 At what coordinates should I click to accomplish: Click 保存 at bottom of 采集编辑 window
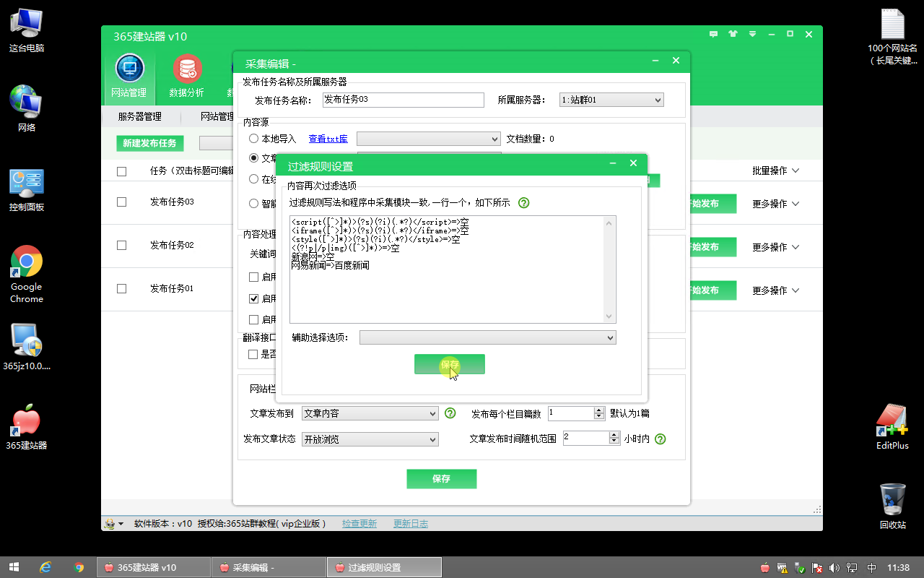442,478
